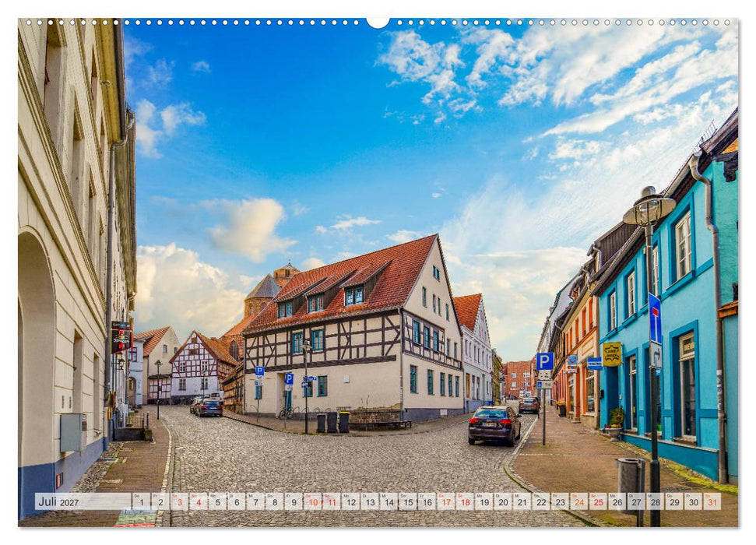The height and width of the screenshot is (545, 756).
Task: Click day 29 in the July row
Action: (x=674, y=501)
